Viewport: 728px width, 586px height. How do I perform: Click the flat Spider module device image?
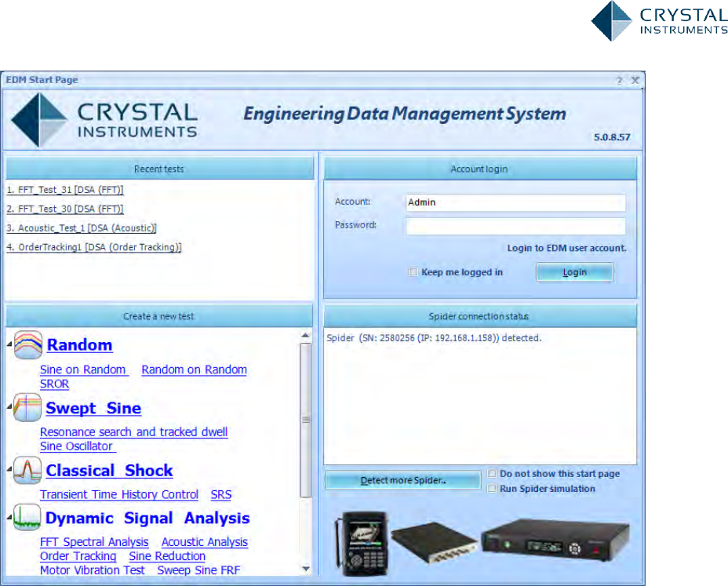[x=434, y=542]
